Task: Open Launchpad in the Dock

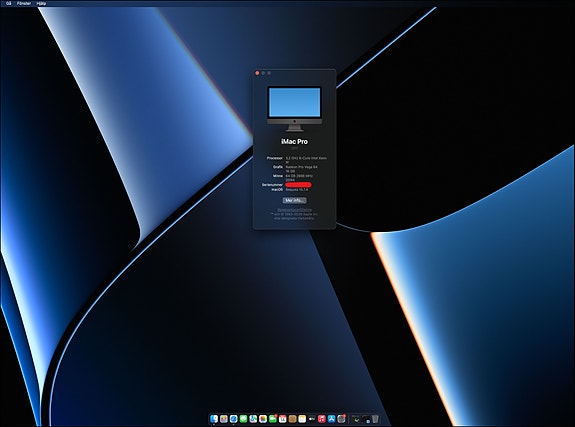Action: 224,419
